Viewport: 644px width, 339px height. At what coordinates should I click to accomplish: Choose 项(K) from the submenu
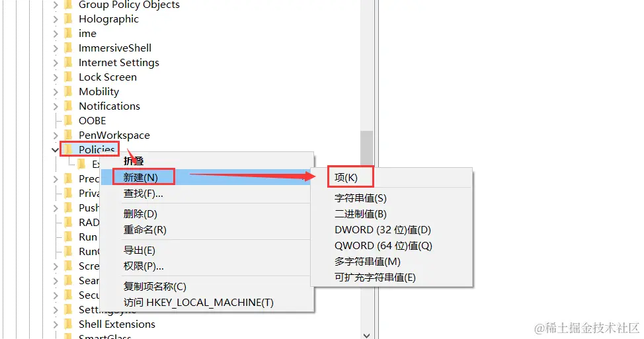[391, 177]
